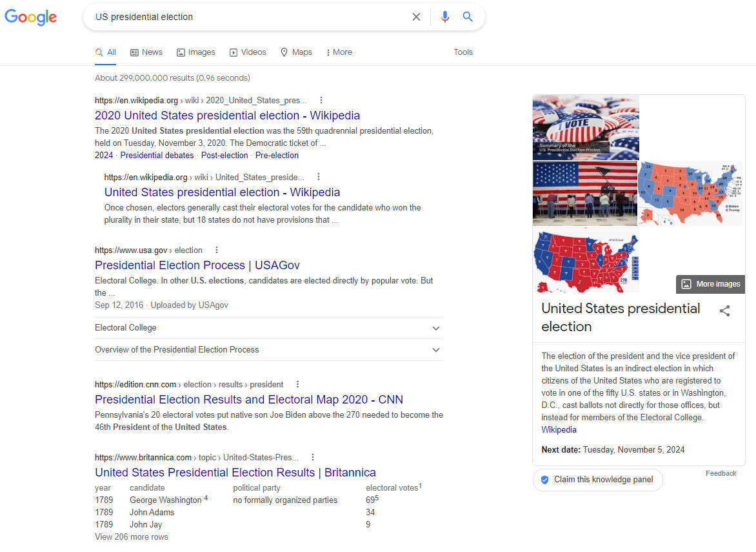Open the Tools search options
756x552 pixels.
click(463, 52)
